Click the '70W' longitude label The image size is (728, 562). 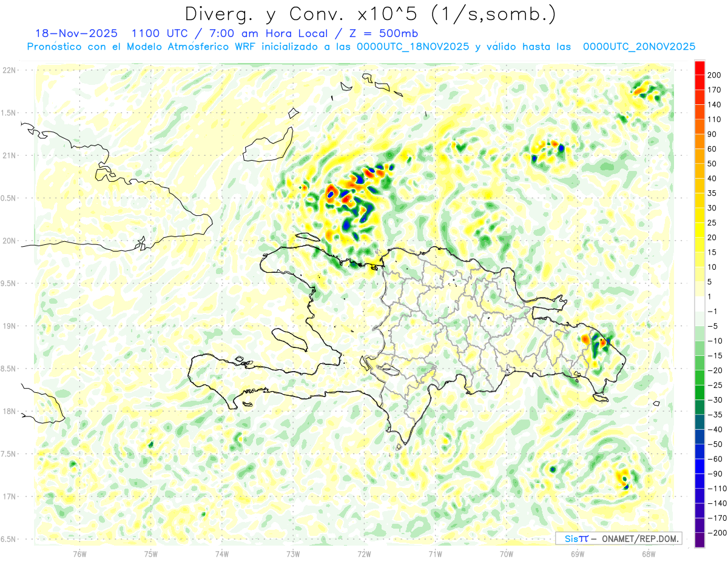[x=507, y=553]
